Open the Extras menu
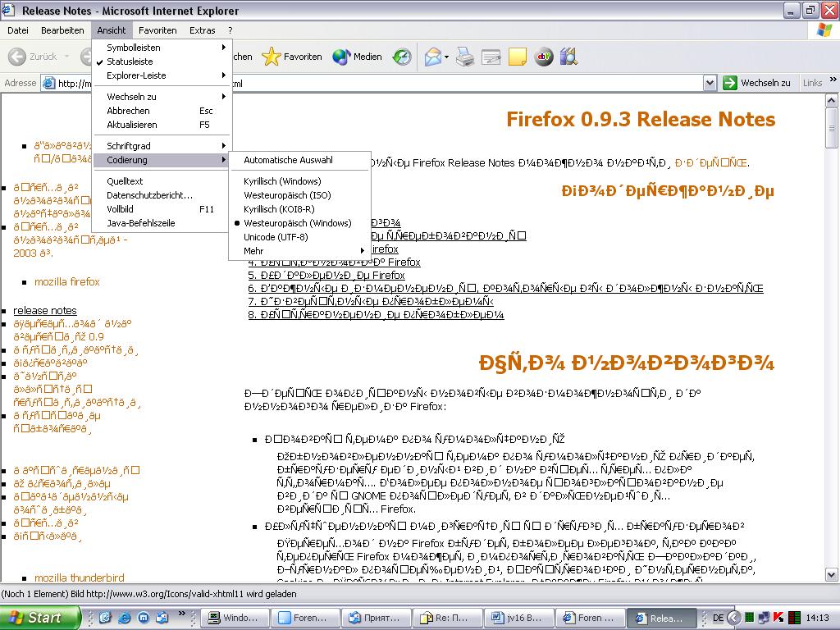The image size is (840, 630). (x=202, y=30)
